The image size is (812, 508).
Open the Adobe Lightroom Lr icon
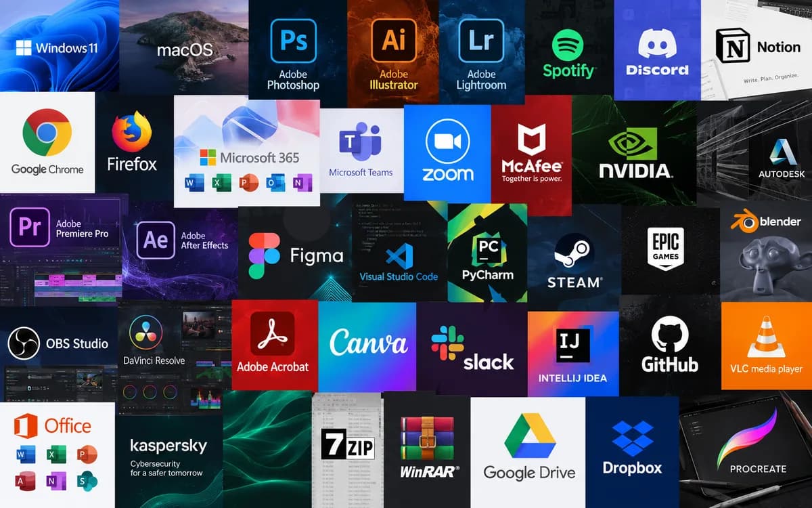coord(481,41)
